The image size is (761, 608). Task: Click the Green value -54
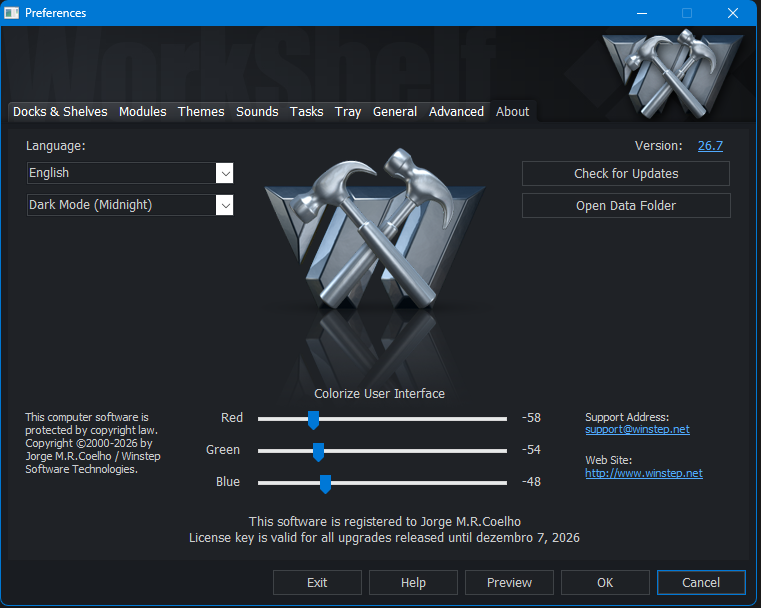[x=531, y=450]
